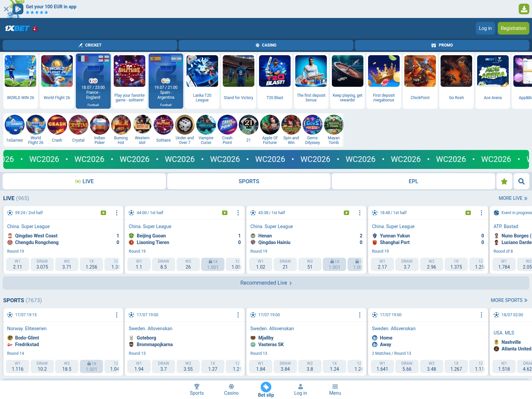Switch to the LIVE tab

click(84, 181)
